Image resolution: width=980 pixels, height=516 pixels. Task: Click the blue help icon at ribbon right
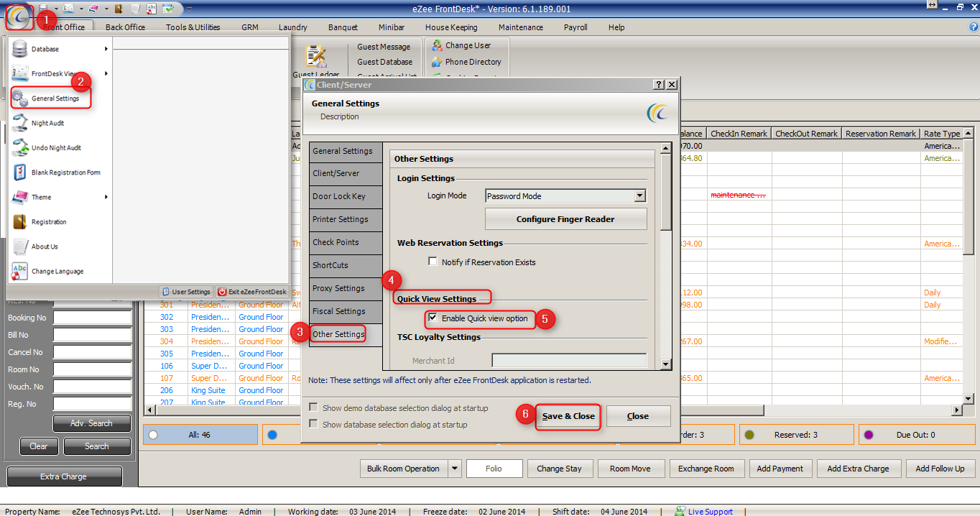[x=974, y=27]
